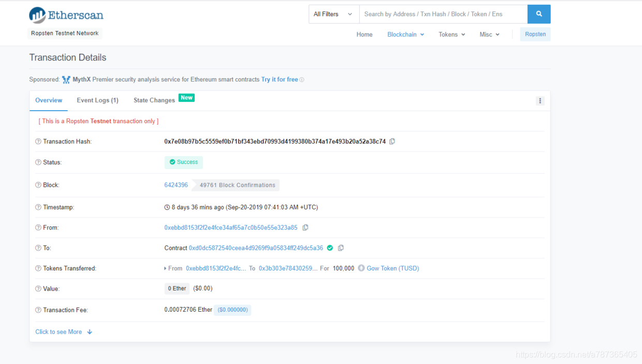642x364 pixels.
Task: Focus the address search input field
Action: pyautogui.click(x=443, y=14)
